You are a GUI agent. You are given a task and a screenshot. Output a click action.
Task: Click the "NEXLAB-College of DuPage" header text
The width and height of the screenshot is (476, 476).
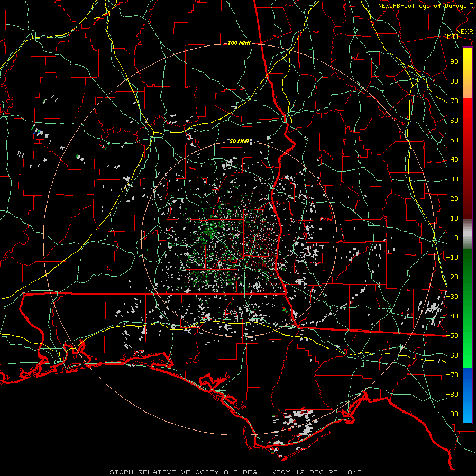pyautogui.click(x=422, y=6)
